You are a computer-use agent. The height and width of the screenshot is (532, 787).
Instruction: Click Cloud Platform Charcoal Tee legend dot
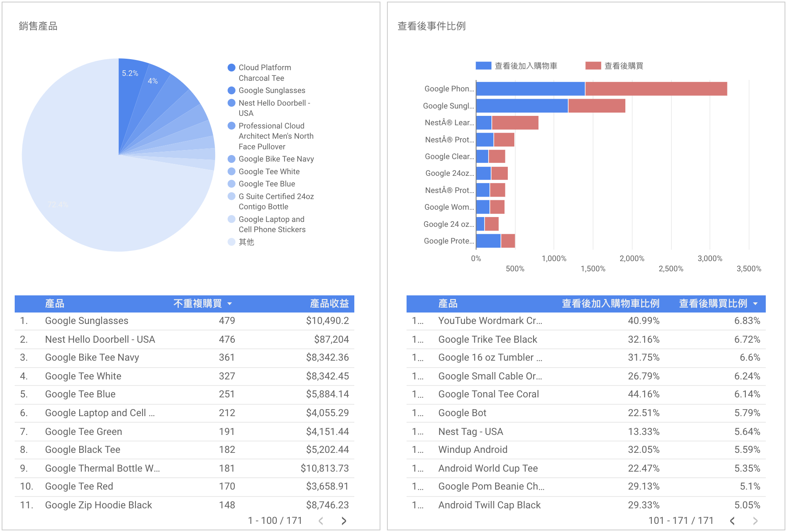(231, 67)
